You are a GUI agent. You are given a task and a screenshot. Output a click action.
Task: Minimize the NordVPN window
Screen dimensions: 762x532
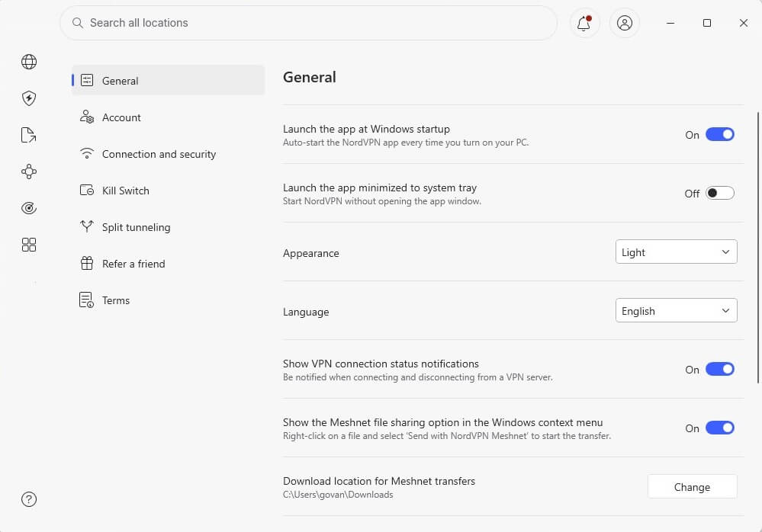[x=670, y=23]
